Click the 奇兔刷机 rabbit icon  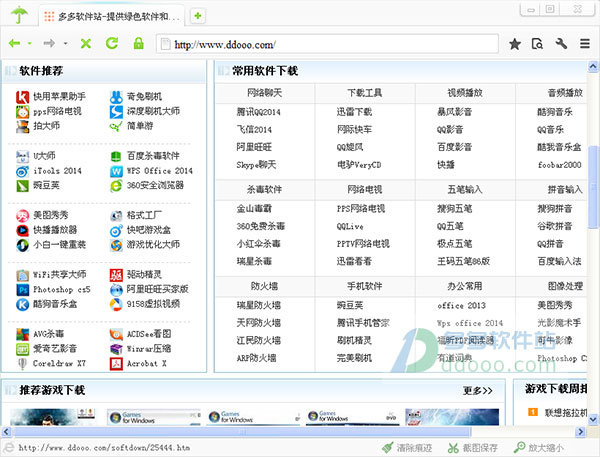tap(116, 97)
